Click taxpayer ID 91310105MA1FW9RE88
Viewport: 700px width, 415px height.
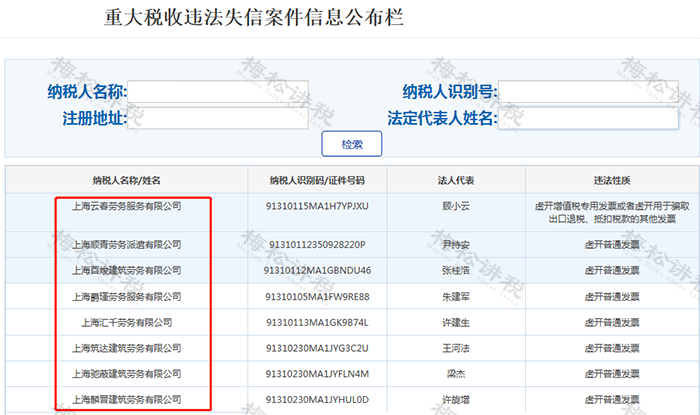point(317,297)
